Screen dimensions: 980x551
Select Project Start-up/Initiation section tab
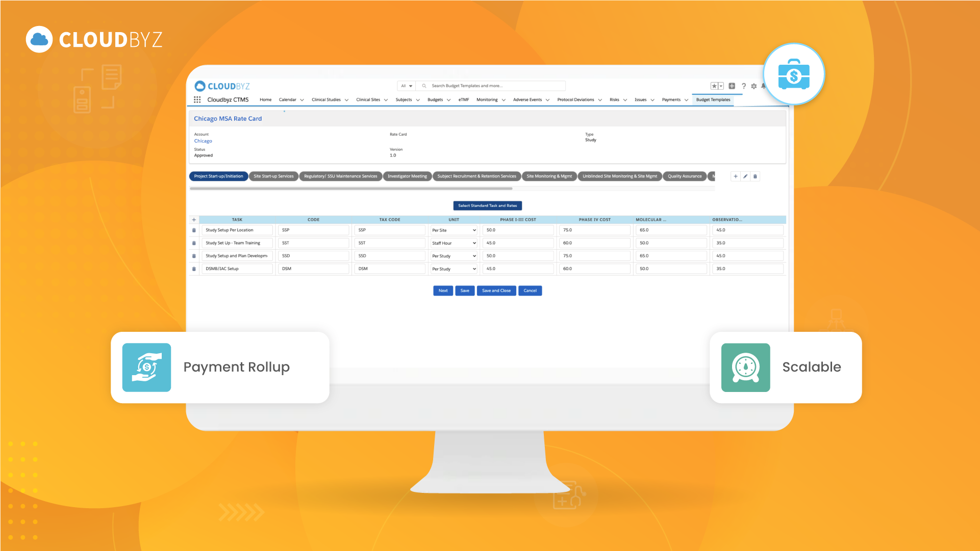click(x=218, y=176)
